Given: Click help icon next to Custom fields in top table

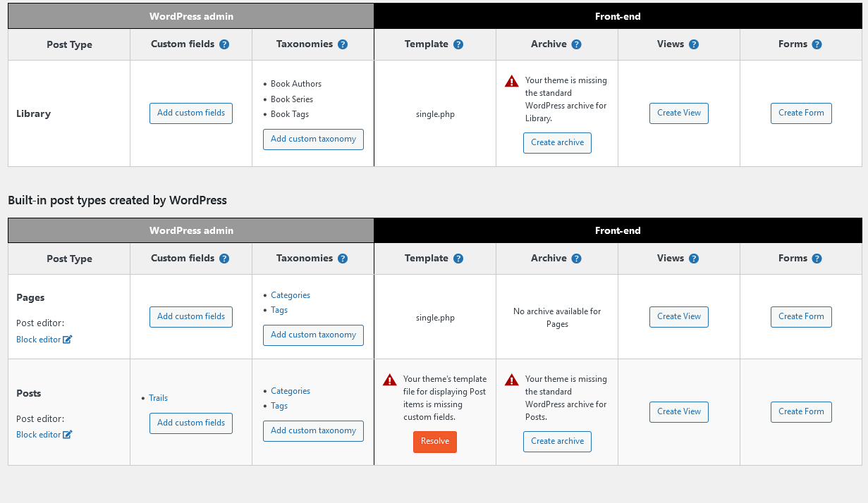Looking at the screenshot, I should 224,44.
